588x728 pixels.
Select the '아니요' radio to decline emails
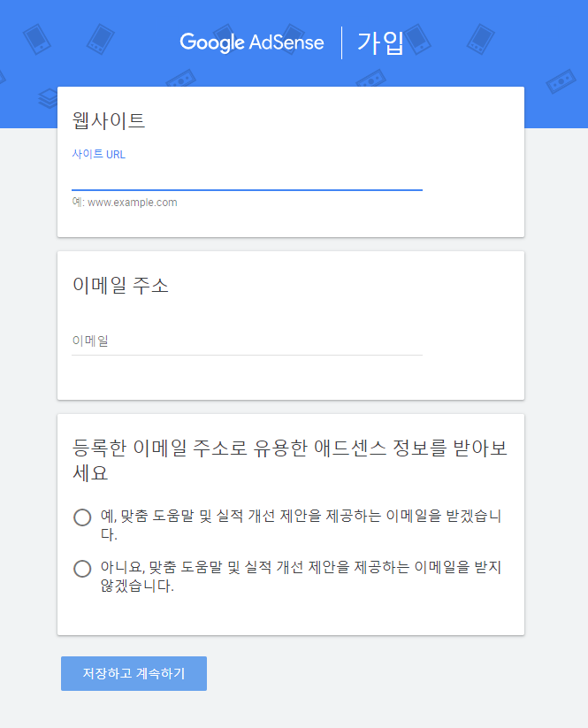(82, 568)
